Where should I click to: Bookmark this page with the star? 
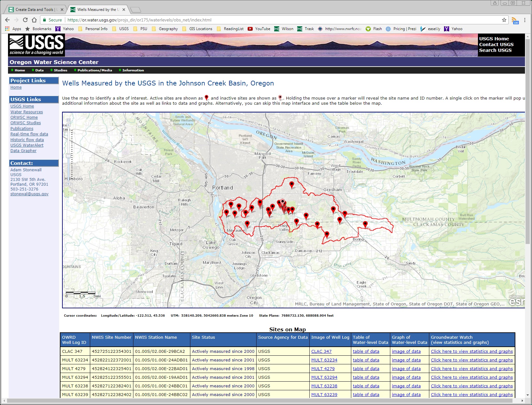coord(504,20)
